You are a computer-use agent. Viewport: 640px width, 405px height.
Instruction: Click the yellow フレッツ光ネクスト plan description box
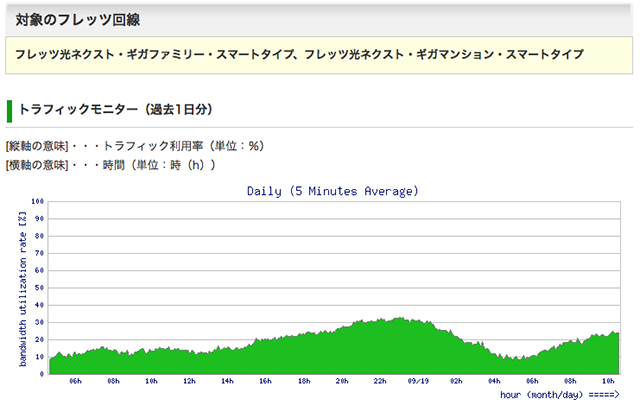[x=319, y=54]
